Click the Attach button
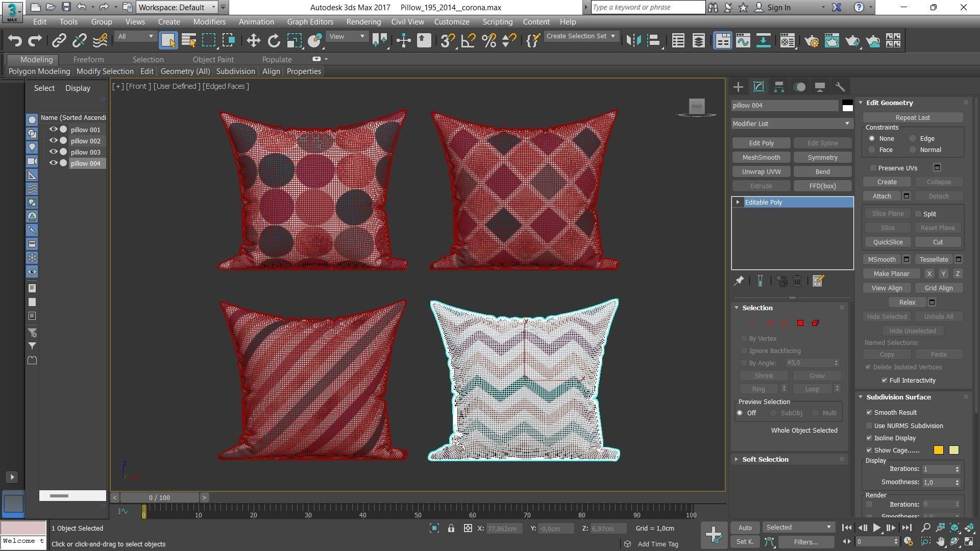Screen dimensions: 980x551 point(881,196)
